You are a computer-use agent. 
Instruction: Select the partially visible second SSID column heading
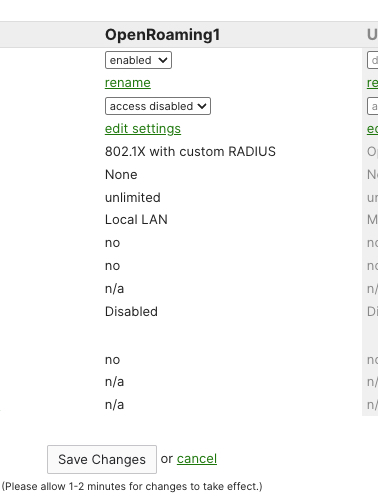coord(372,35)
